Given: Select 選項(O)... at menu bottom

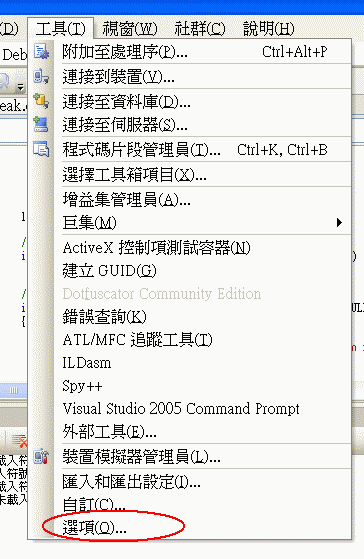Looking at the screenshot, I should [x=94, y=527].
